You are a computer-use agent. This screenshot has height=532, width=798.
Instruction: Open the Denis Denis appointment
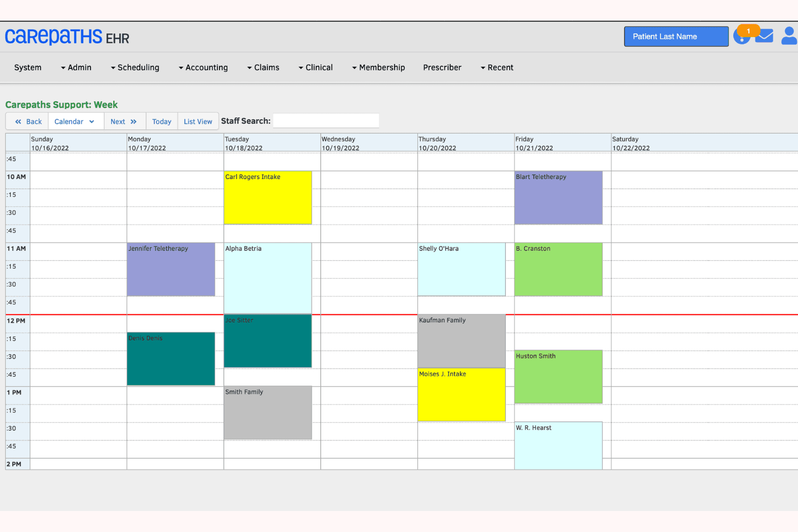[x=171, y=358]
